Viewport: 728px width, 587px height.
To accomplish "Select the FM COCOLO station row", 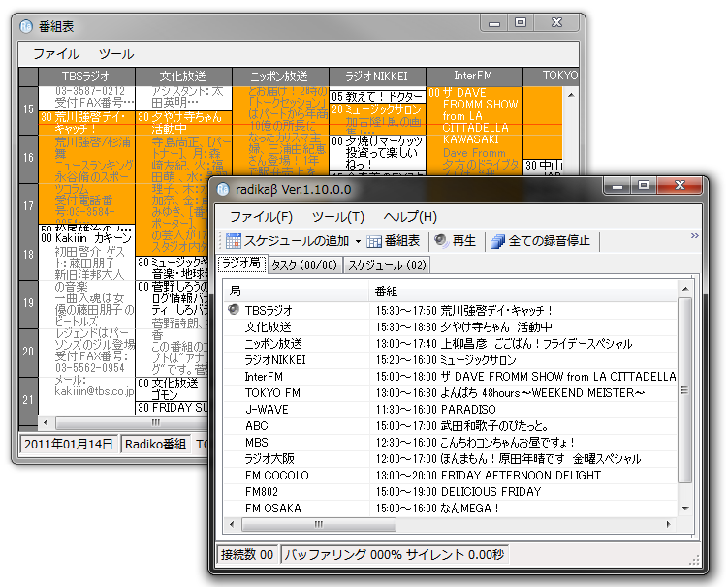I will (x=451, y=476).
